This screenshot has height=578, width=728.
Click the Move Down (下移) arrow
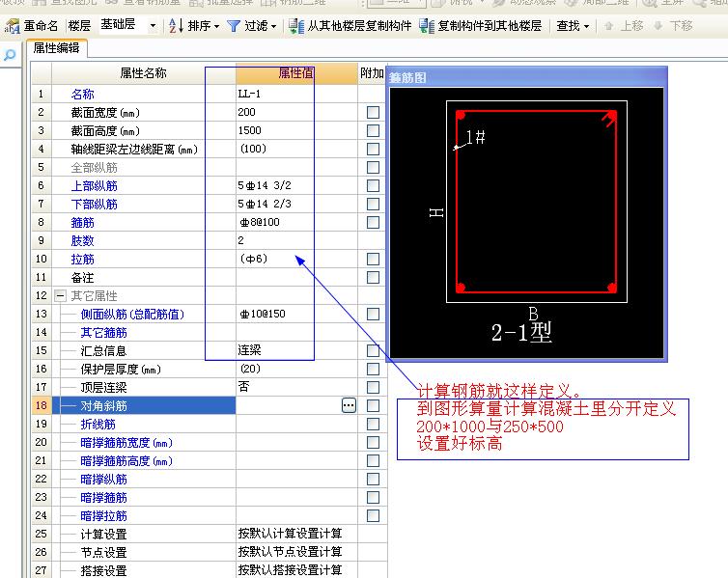click(x=658, y=26)
